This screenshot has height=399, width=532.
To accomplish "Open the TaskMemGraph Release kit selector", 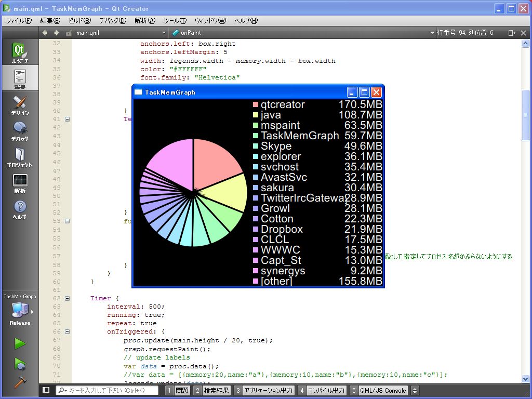I will coord(20,310).
